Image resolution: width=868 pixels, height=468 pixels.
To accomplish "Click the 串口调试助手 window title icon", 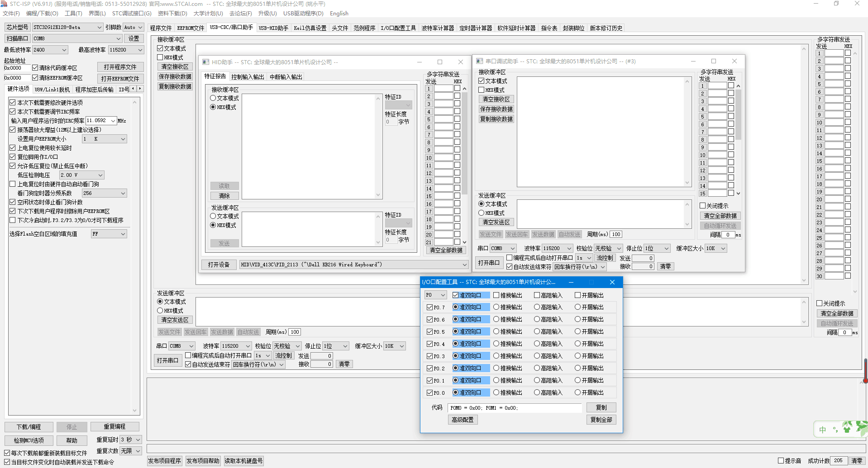I will (480, 61).
